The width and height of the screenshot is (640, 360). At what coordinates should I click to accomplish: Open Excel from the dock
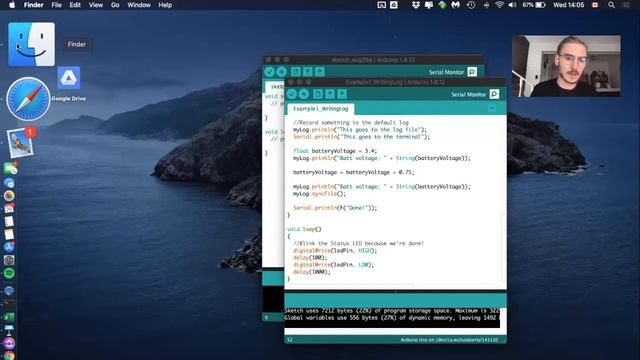pos(9,317)
